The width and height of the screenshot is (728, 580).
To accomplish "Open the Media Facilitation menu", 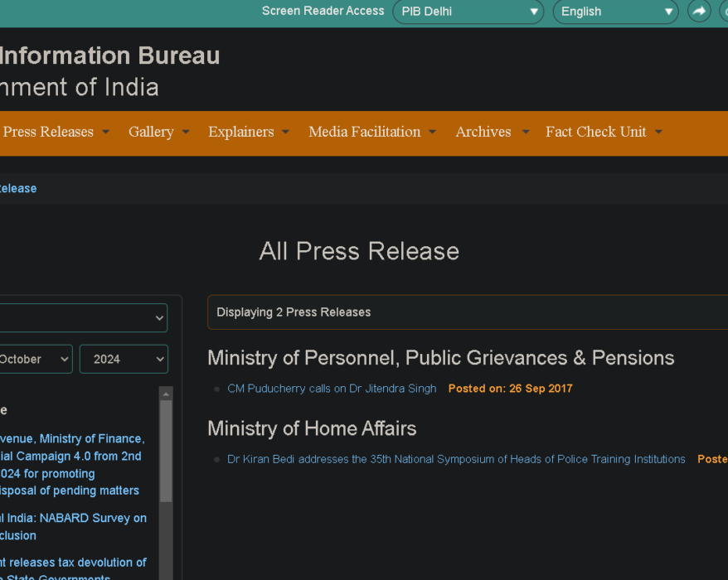I will pyautogui.click(x=372, y=132).
